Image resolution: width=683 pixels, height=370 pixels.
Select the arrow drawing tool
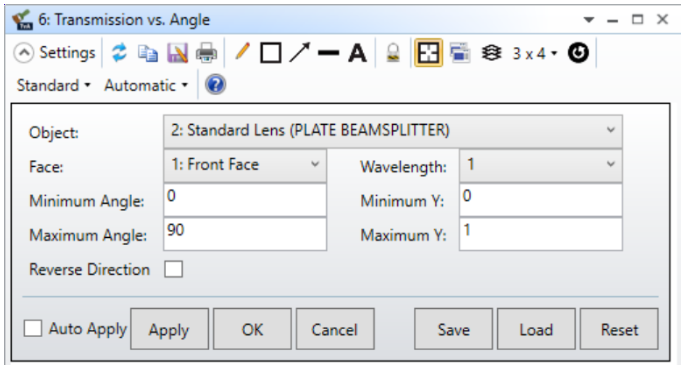[x=300, y=52]
